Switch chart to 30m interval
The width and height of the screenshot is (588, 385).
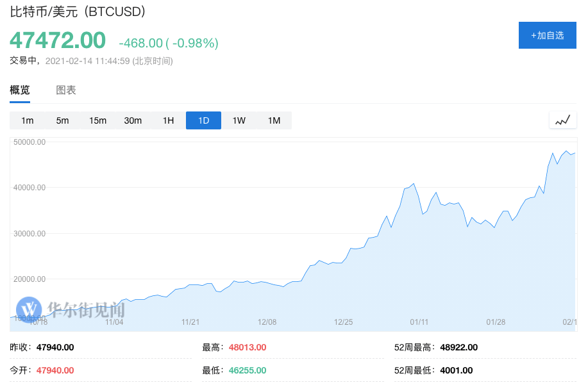point(133,120)
